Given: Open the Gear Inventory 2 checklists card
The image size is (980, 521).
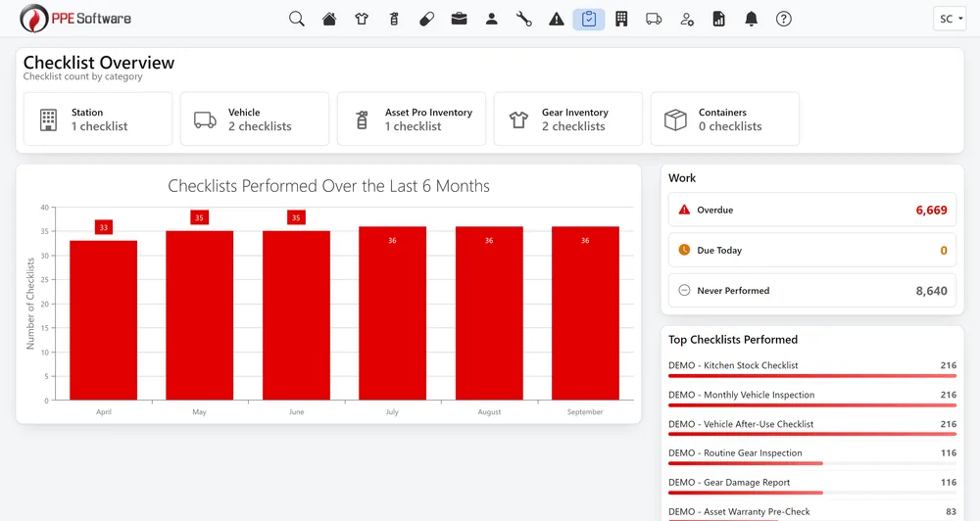Looking at the screenshot, I should (568, 119).
